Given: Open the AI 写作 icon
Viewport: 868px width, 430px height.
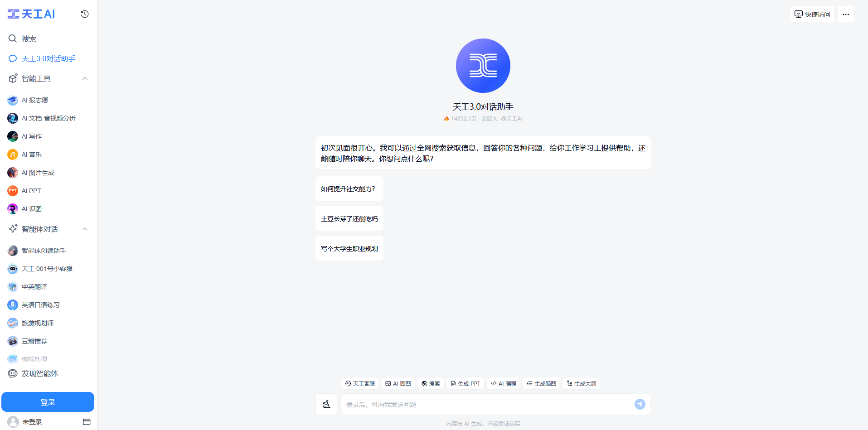Looking at the screenshot, I should click(x=13, y=136).
